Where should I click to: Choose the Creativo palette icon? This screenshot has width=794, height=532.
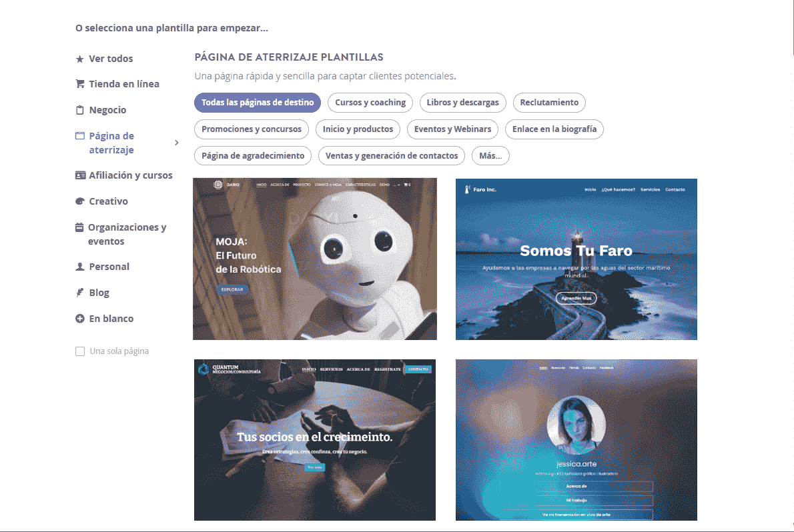click(79, 201)
